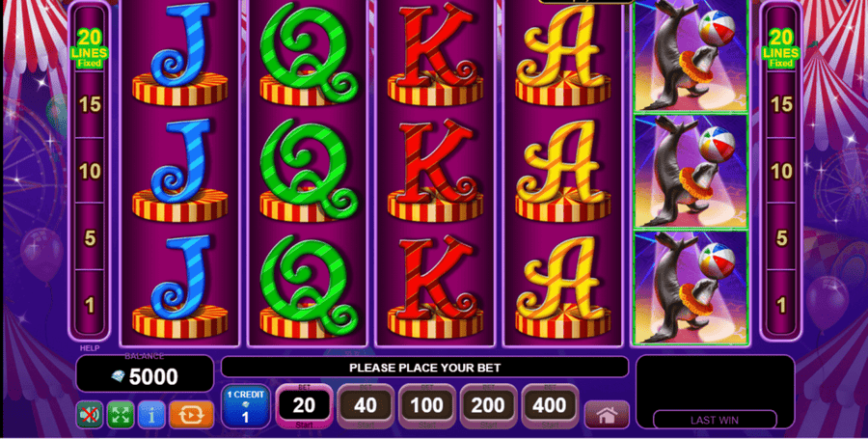Select line 15 on left line indicator

[x=90, y=104]
